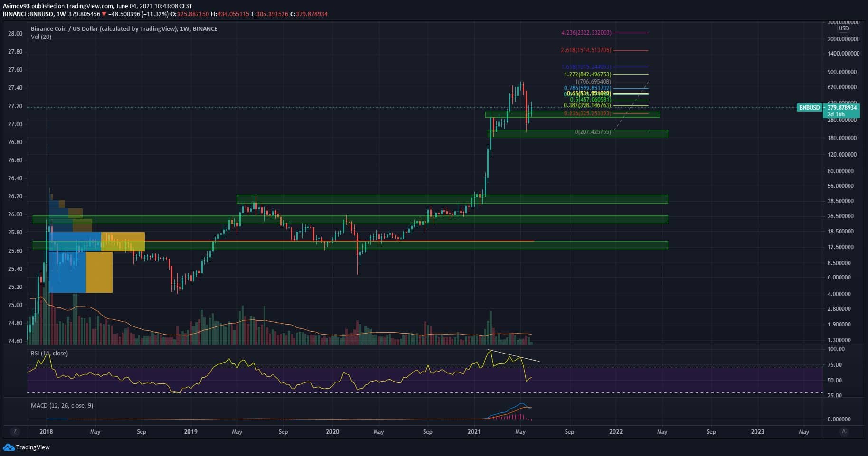Select the BINANCE:BNBUSD, 1W symbol text
The image size is (868, 456).
[x=34, y=14]
